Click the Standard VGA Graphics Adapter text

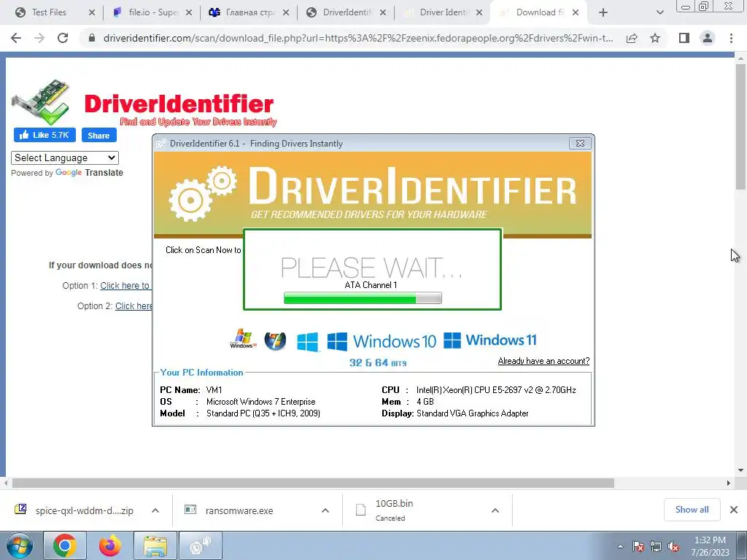(x=472, y=413)
